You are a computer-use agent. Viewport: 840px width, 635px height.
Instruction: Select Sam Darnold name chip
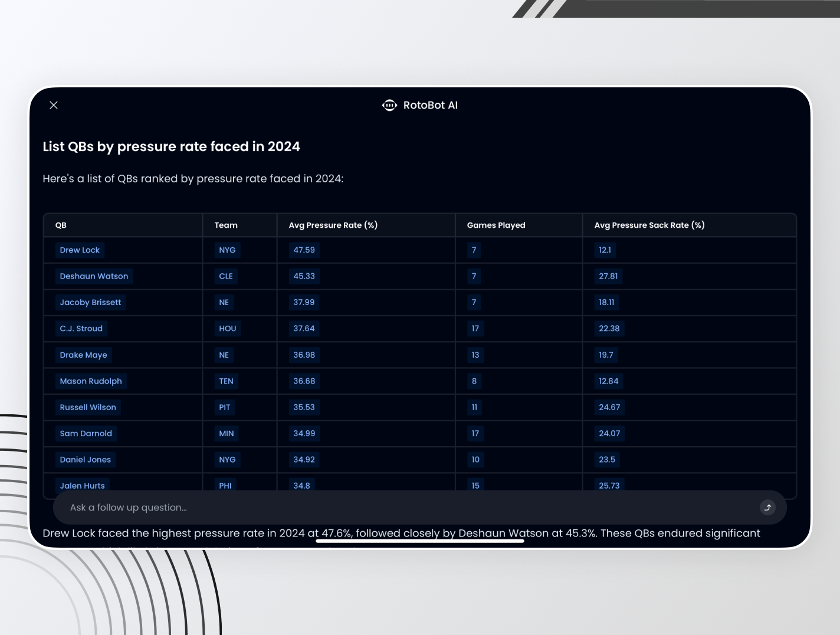tap(86, 433)
